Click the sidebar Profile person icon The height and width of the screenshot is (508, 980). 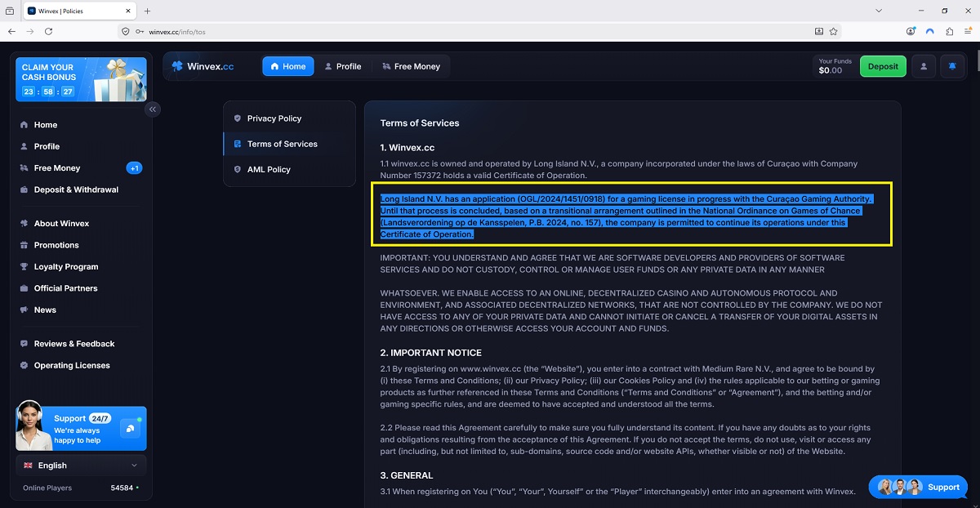tap(24, 146)
